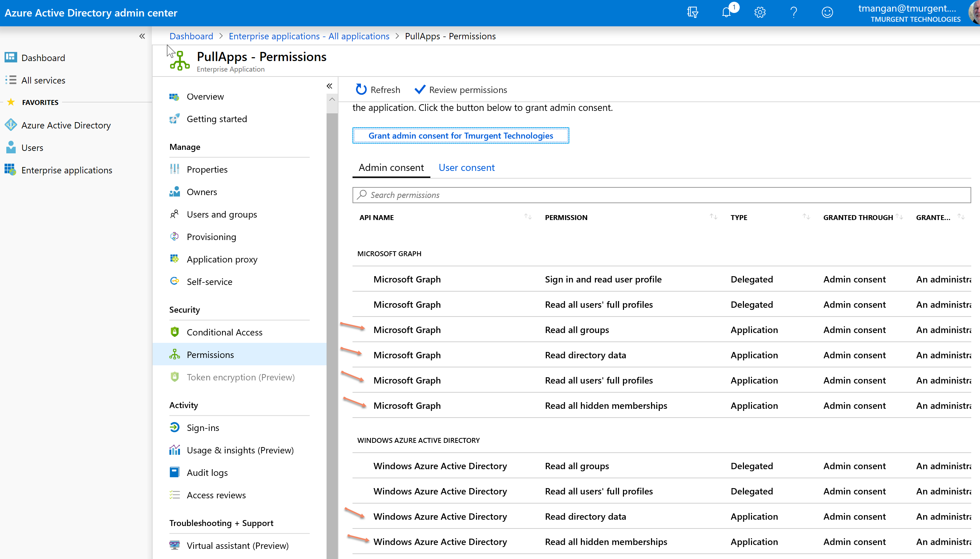The height and width of the screenshot is (559, 980).
Task: Grant admin consent for Tmurgent Technologies
Action: [x=461, y=135]
